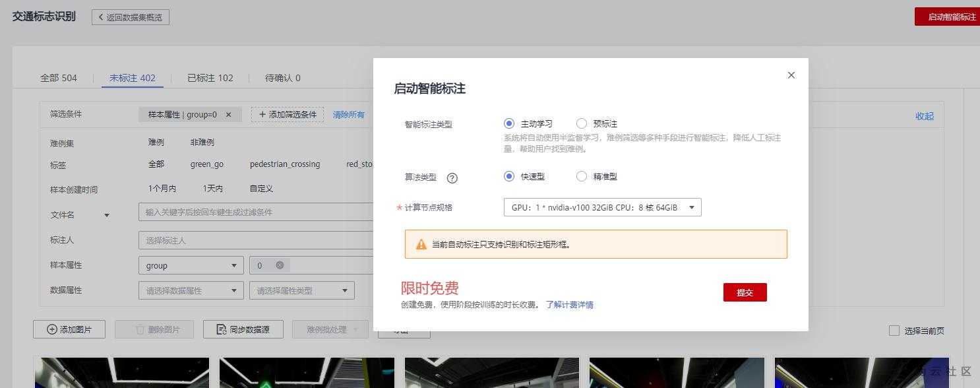Collapse the filter panel via 收起

coord(924,115)
